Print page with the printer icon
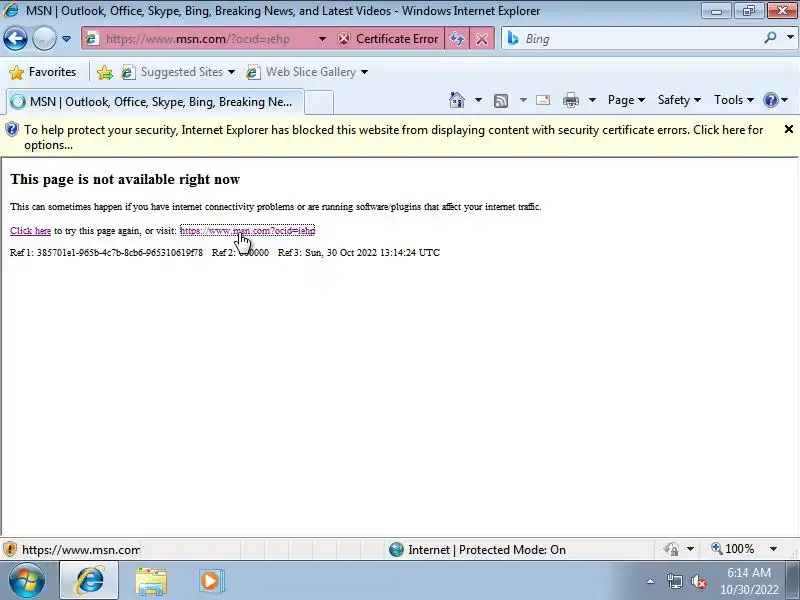The width and height of the screenshot is (800, 600). point(571,100)
